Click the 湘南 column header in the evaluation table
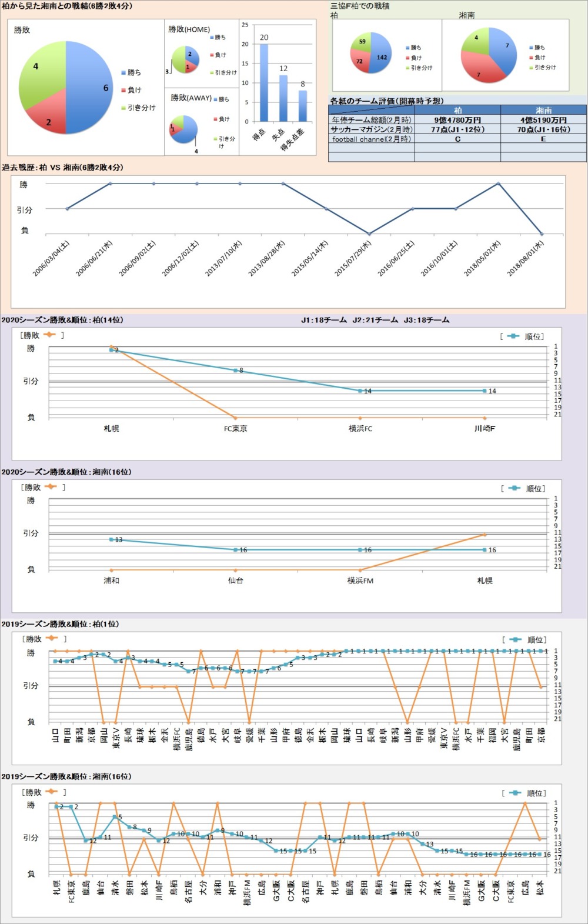The width and height of the screenshot is (588, 924). click(543, 110)
